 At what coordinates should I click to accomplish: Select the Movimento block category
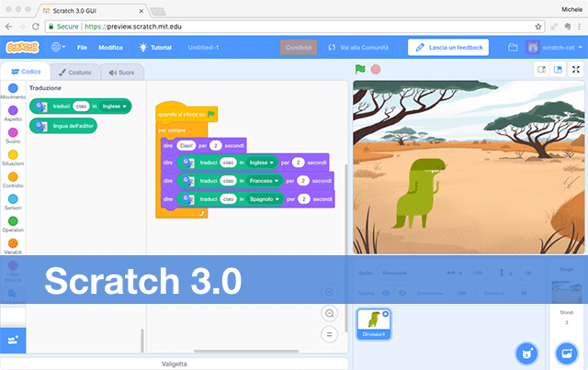tap(13, 91)
